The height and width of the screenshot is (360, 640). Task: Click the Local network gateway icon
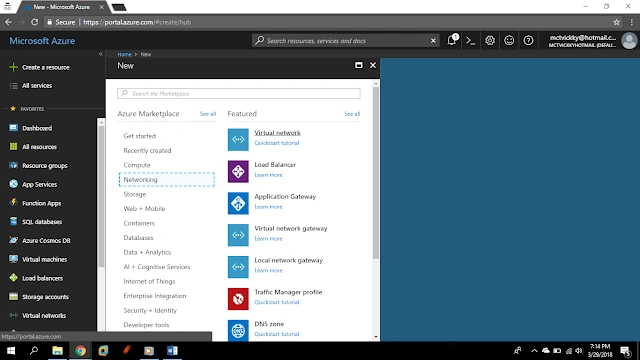(238, 267)
